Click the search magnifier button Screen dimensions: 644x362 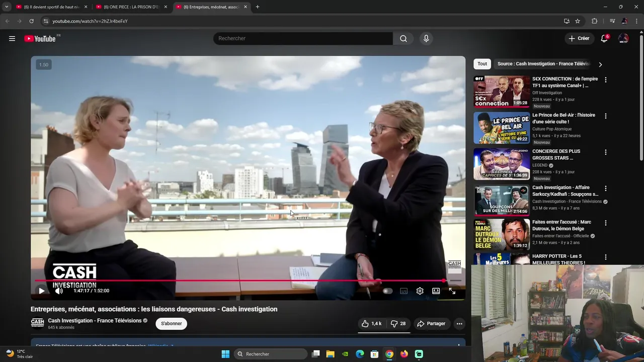404,39
